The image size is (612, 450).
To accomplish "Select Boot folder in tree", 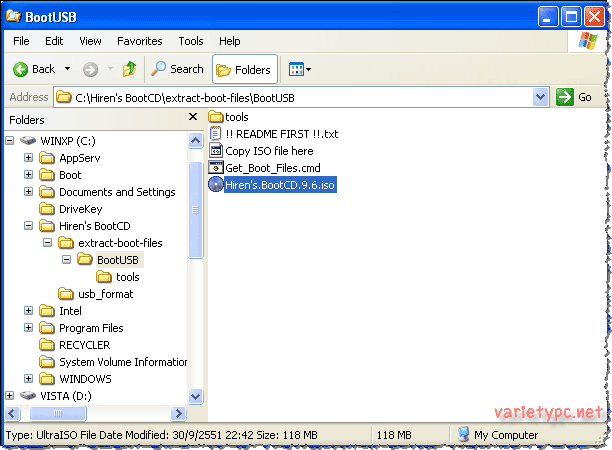I will 70,175.
